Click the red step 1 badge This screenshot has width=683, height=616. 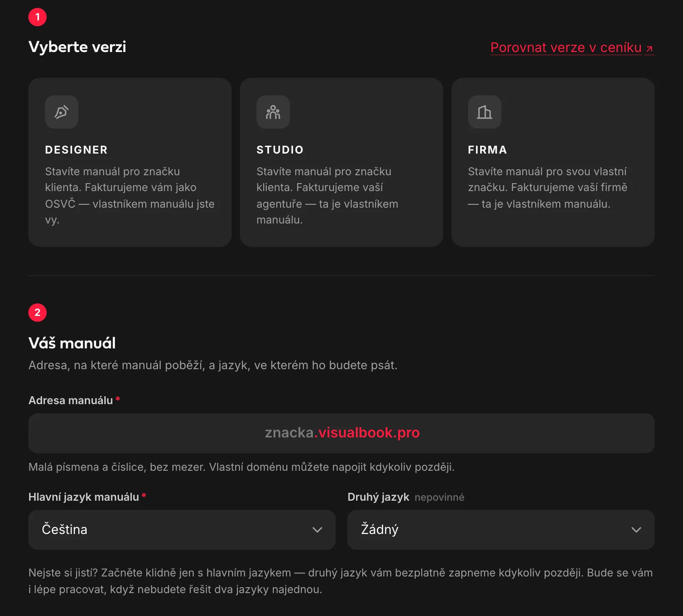point(37,17)
